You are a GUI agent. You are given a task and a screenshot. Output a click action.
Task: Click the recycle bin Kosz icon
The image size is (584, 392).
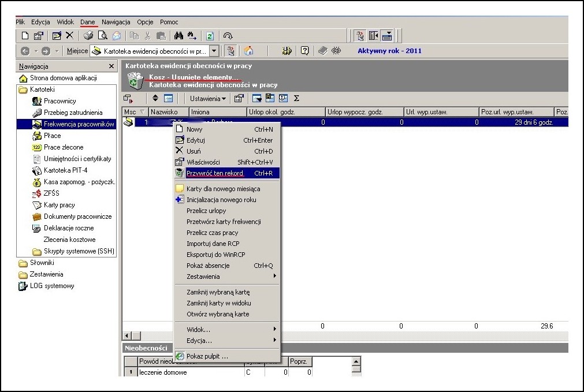tap(135, 80)
